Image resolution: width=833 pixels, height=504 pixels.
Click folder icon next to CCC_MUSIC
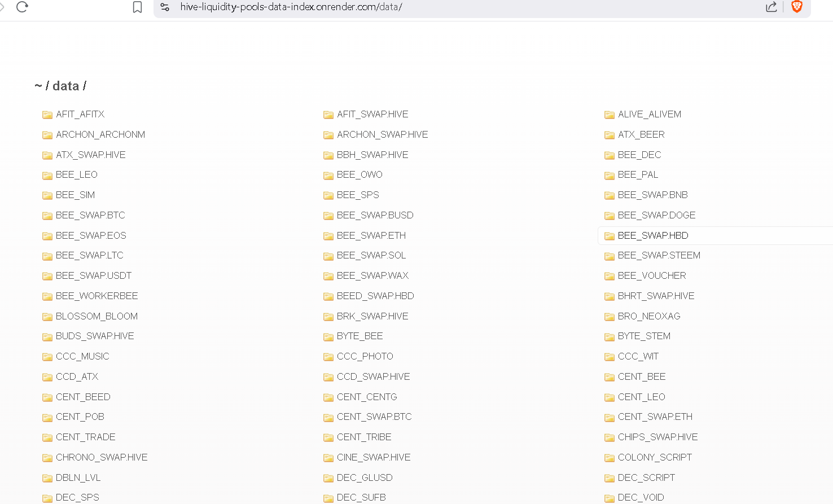(x=47, y=357)
